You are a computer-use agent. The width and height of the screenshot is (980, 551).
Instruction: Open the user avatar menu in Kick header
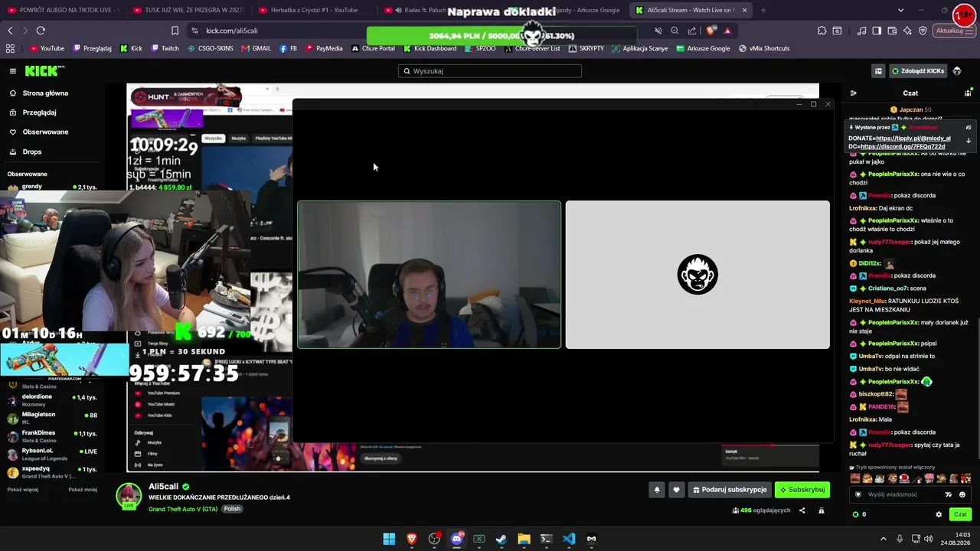[957, 71]
